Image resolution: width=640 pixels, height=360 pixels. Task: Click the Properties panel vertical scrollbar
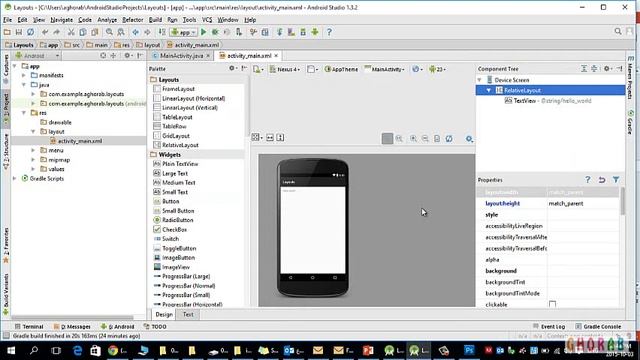[x=622, y=201]
